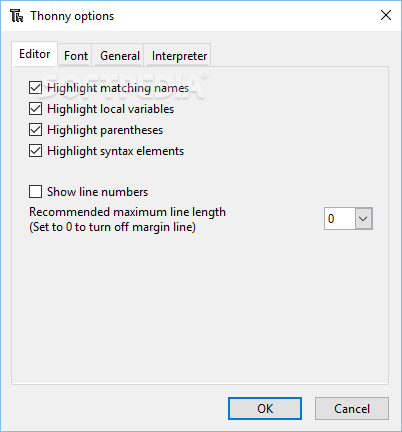Click the 'Show line numbers' label text

(97, 192)
